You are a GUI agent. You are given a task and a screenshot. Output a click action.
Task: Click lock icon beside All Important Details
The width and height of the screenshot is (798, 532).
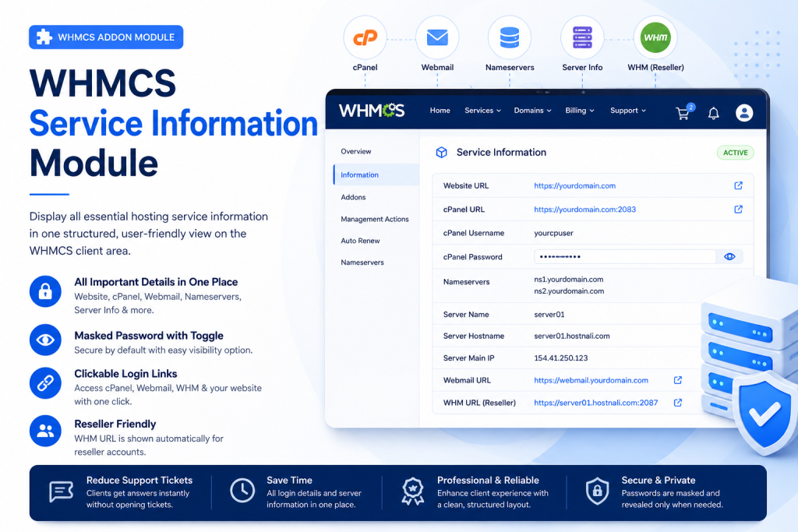(45, 291)
